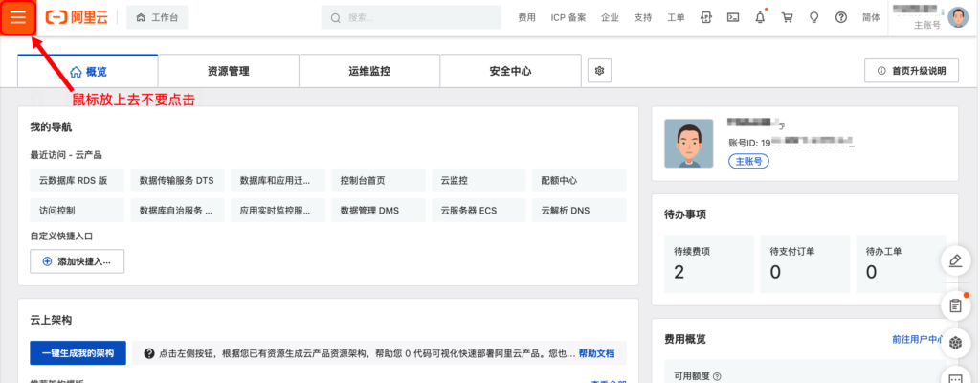Open the notification bell
This screenshot has height=383, width=980.
(x=760, y=17)
